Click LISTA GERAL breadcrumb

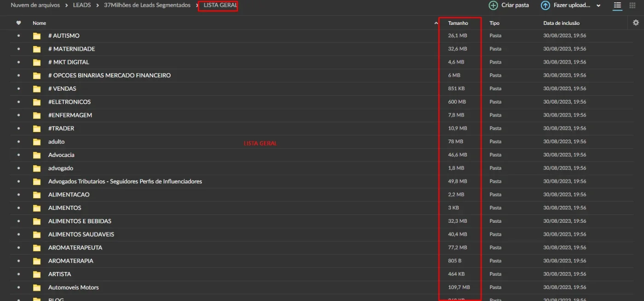[220, 5]
